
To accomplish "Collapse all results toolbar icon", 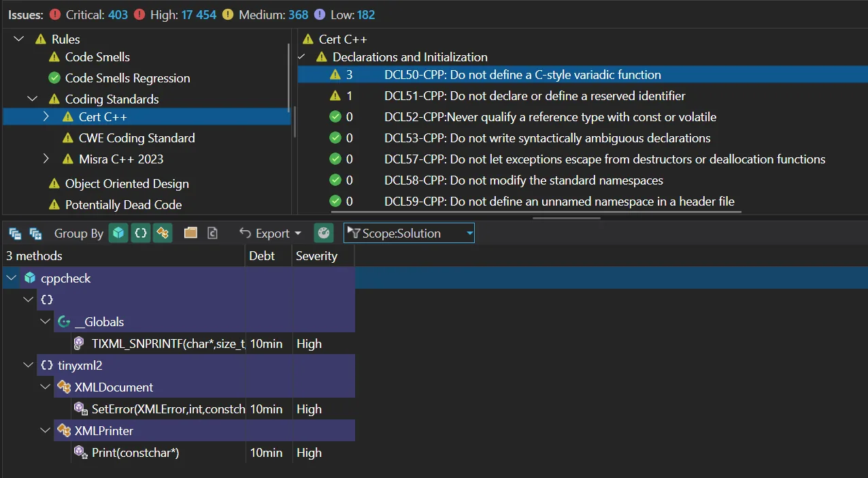I will tap(15, 234).
